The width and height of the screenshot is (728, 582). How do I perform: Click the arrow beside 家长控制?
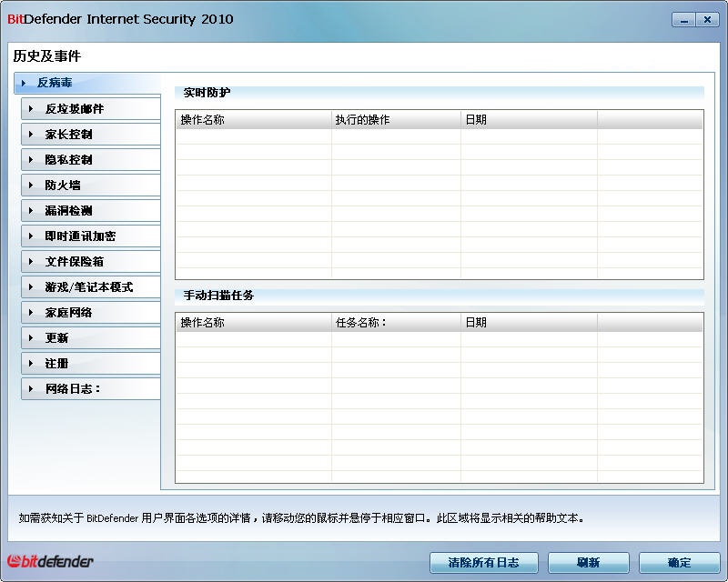point(31,135)
